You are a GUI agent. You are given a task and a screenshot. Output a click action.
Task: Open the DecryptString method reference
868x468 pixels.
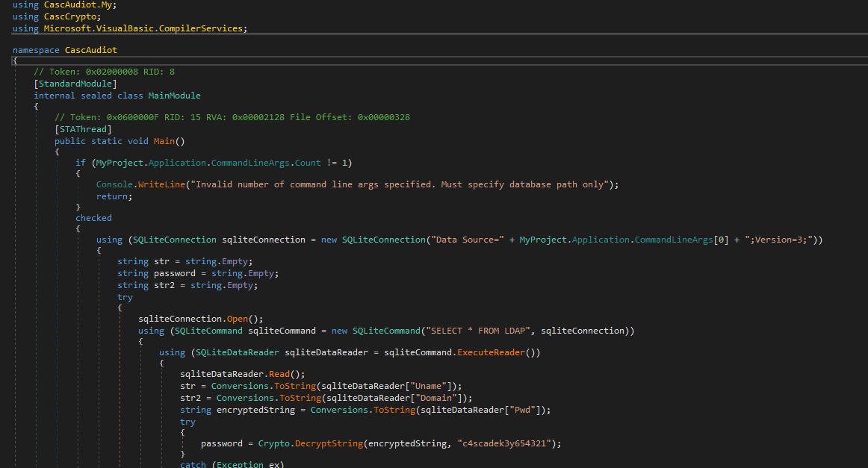click(331, 443)
